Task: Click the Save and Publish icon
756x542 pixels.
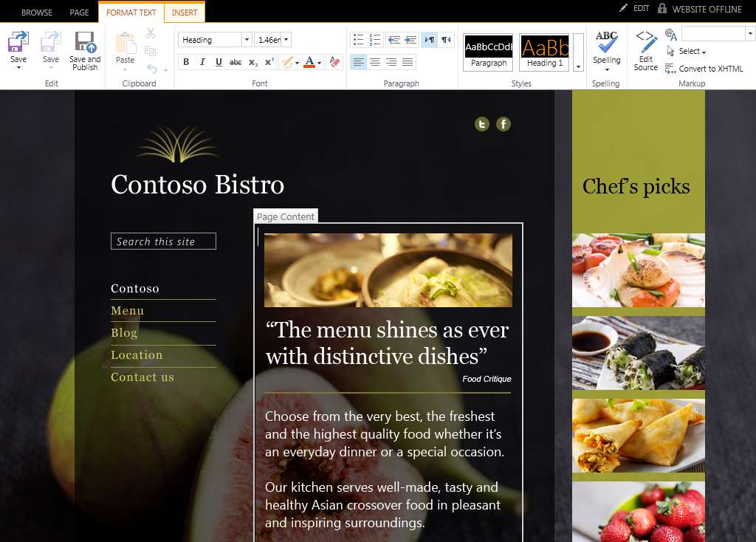Action: (85, 50)
